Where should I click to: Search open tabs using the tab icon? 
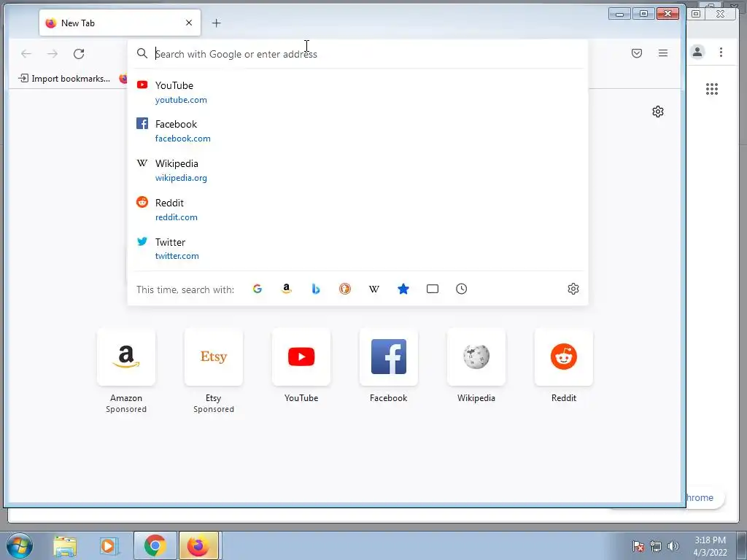pyautogui.click(x=433, y=289)
